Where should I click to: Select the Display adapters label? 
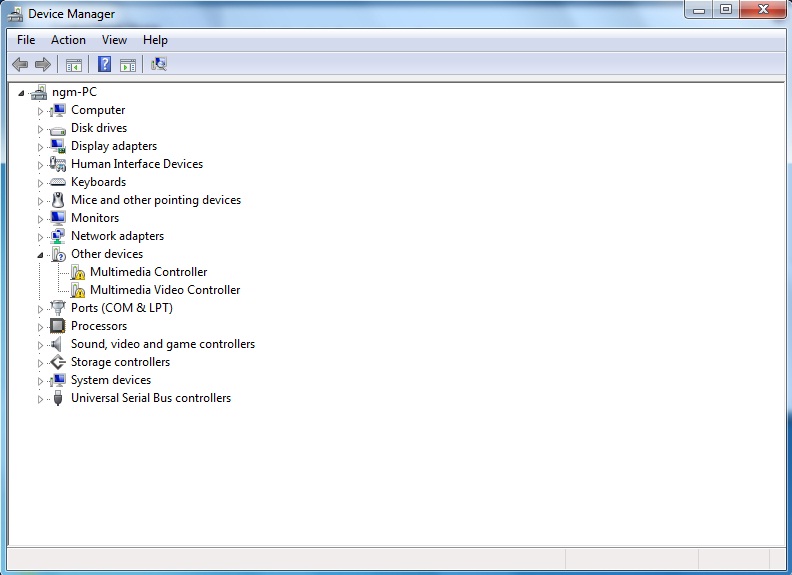point(114,146)
